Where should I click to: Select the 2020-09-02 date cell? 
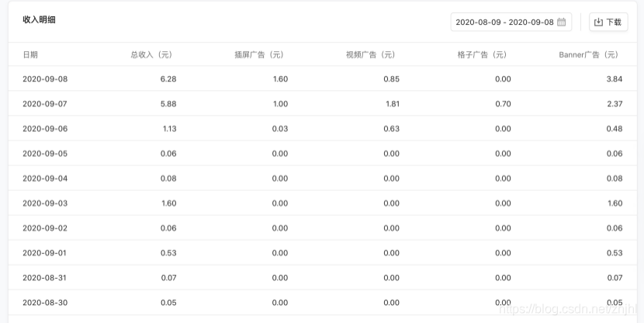click(x=45, y=228)
